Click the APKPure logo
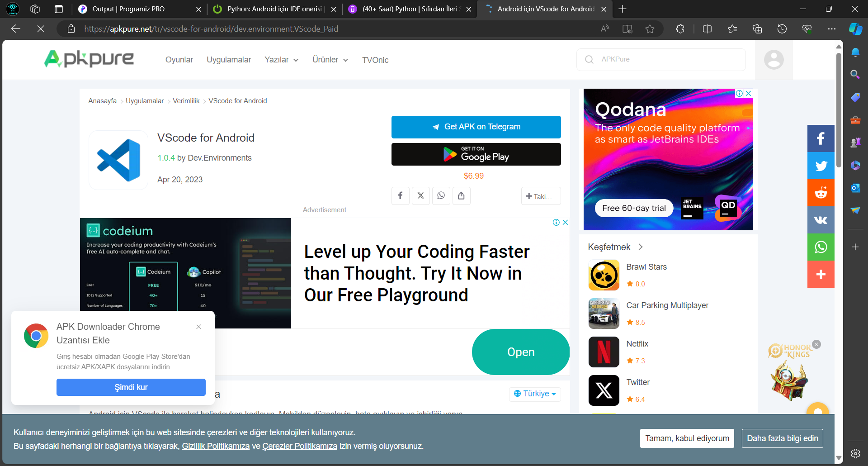This screenshot has width=868, height=466. point(89,59)
